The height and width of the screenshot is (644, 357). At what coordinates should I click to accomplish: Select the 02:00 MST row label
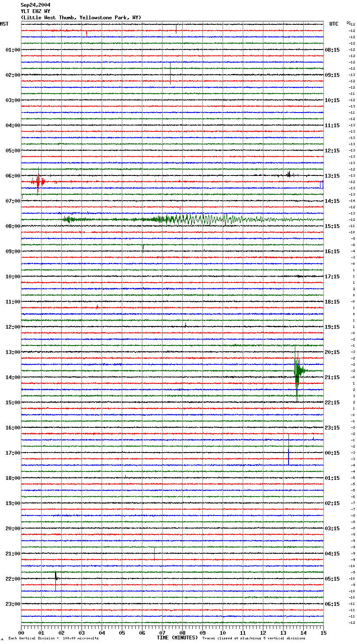pos(13,75)
